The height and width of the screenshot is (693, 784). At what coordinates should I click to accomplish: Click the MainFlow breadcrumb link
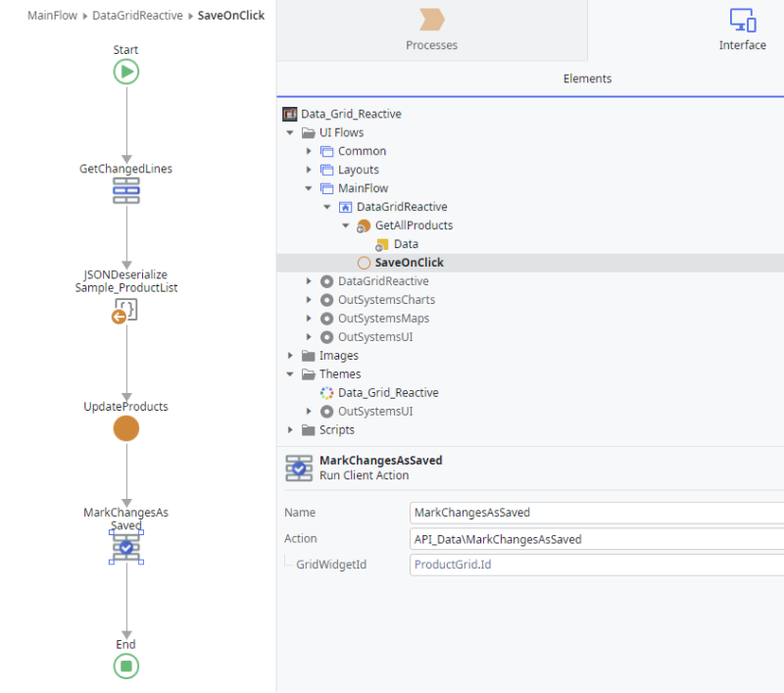(52, 15)
